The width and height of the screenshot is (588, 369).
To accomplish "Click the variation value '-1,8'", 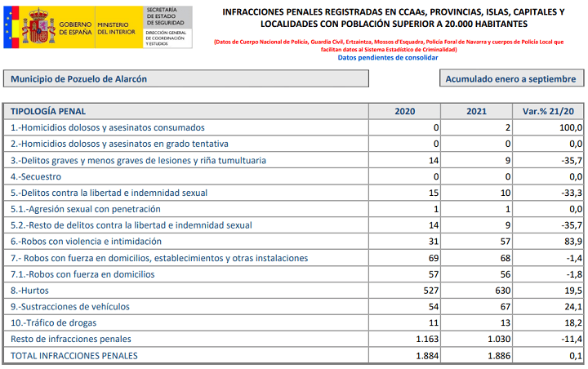I will (x=574, y=274).
